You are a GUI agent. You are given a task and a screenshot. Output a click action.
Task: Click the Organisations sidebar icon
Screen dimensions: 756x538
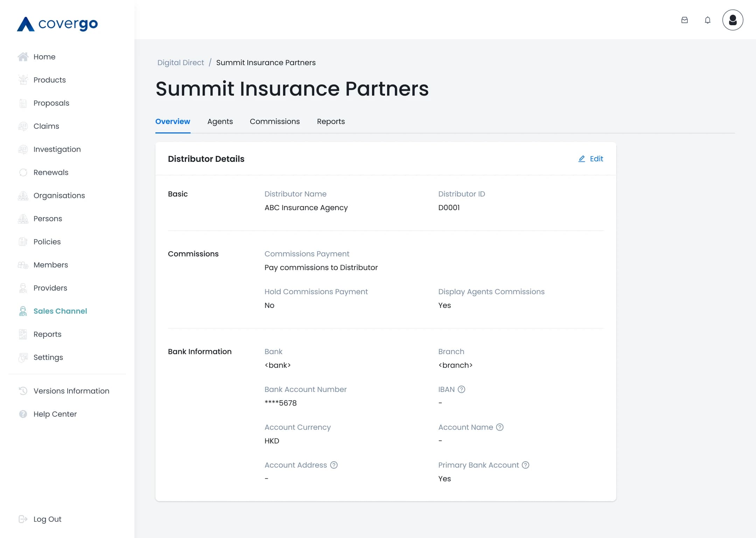pyautogui.click(x=23, y=195)
